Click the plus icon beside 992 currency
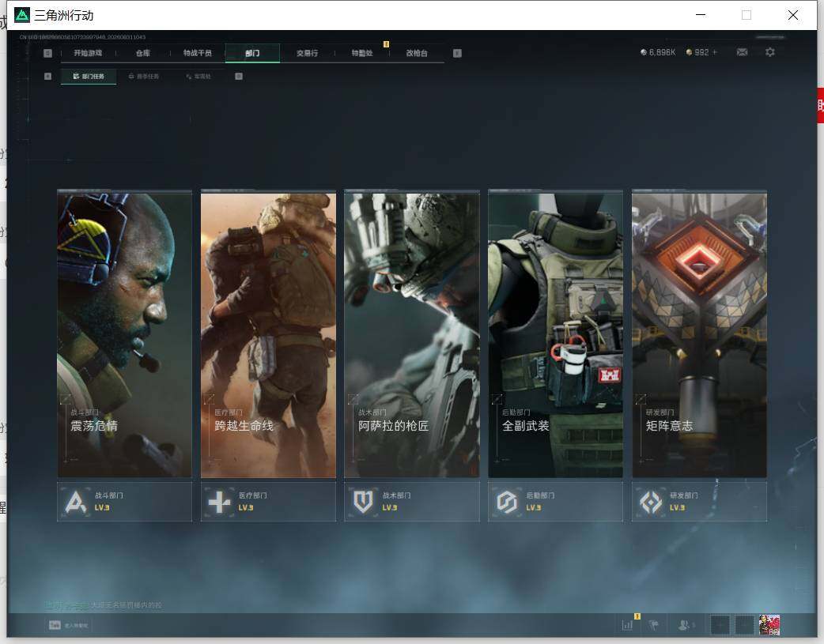Viewport: 824px width, 644px height. click(x=715, y=52)
